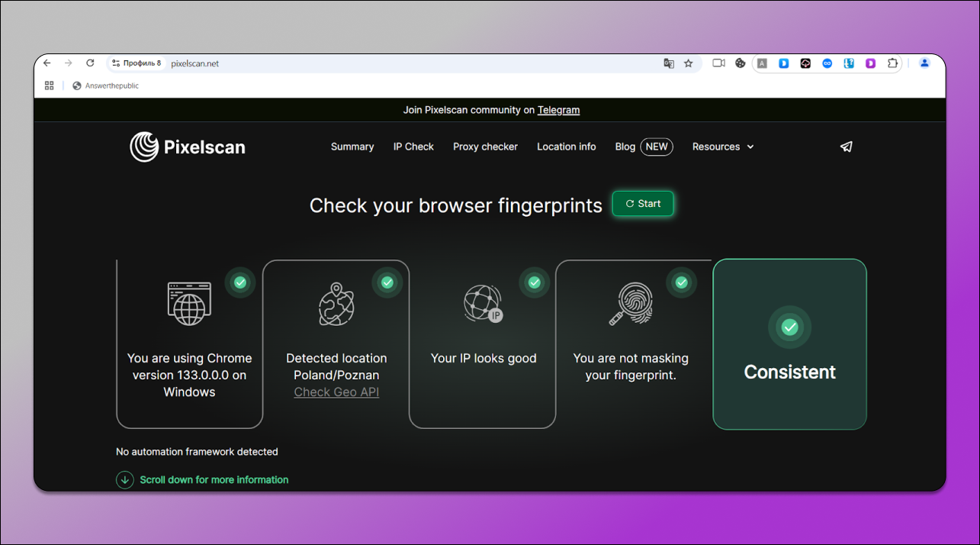Screen dimensions: 980x545
Task: Open the browser Extensions puzzle icon
Action: point(892,63)
